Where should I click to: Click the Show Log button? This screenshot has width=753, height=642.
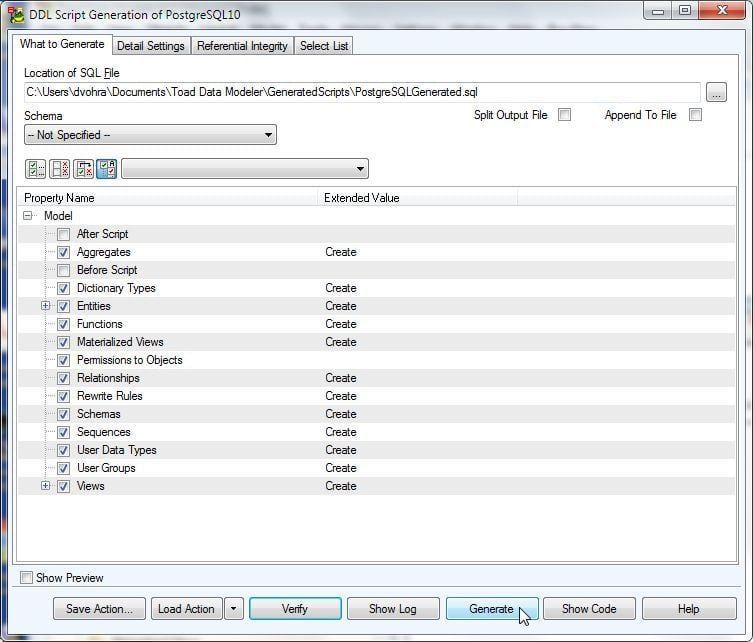click(393, 609)
